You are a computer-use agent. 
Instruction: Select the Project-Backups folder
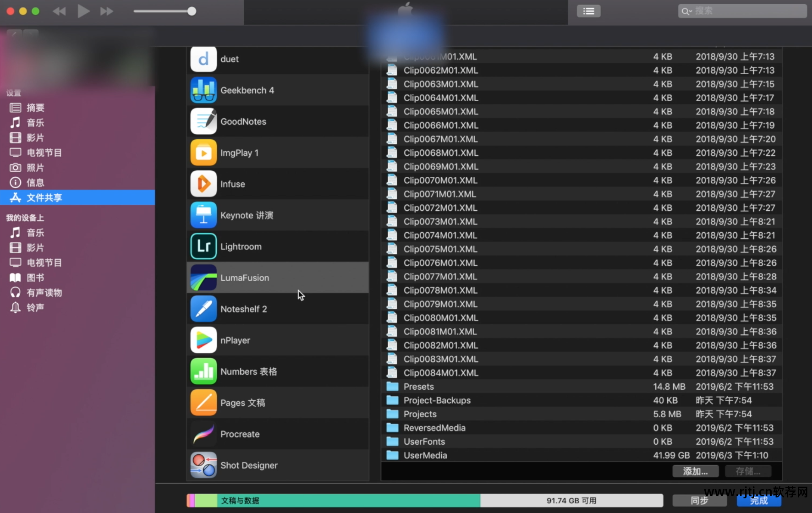pyautogui.click(x=437, y=400)
